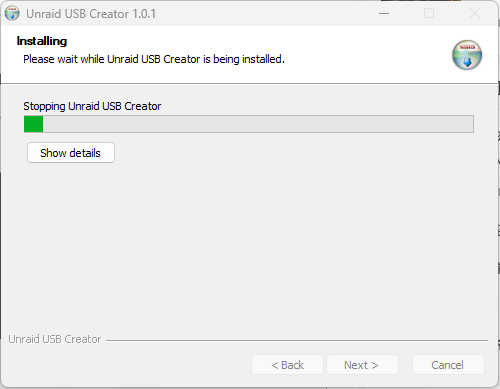Click the bold 'Installing' heading
This screenshot has width=500, height=389.
pyautogui.click(x=42, y=41)
